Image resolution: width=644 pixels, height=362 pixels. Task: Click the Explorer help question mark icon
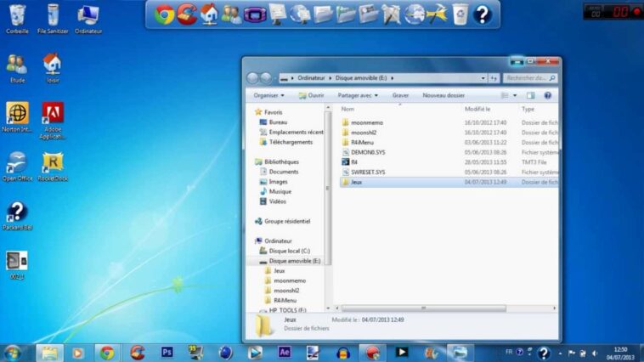click(548, 95)
